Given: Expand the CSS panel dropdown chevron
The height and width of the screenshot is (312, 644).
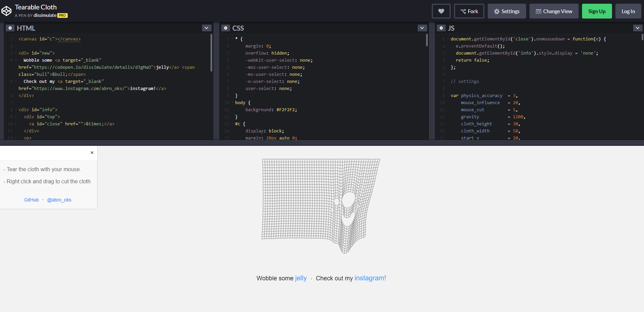Looking at the screenshot, I should click(422, 28).
